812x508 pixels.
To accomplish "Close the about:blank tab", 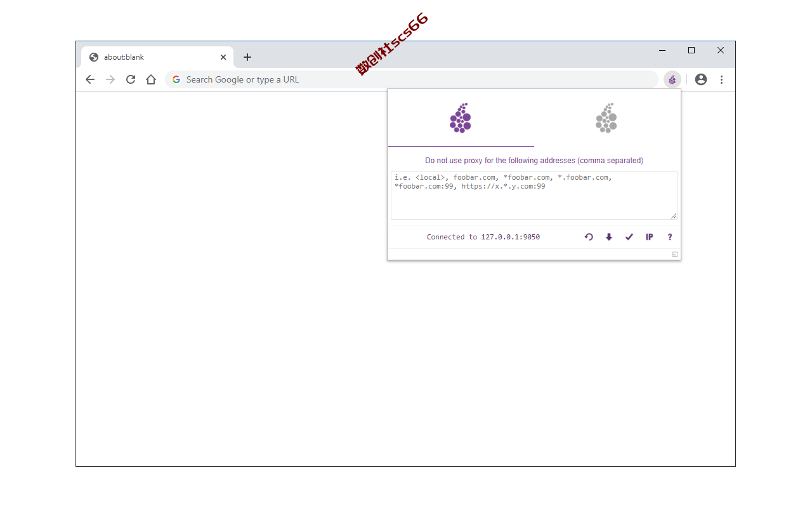I will (x=223, y=57).
